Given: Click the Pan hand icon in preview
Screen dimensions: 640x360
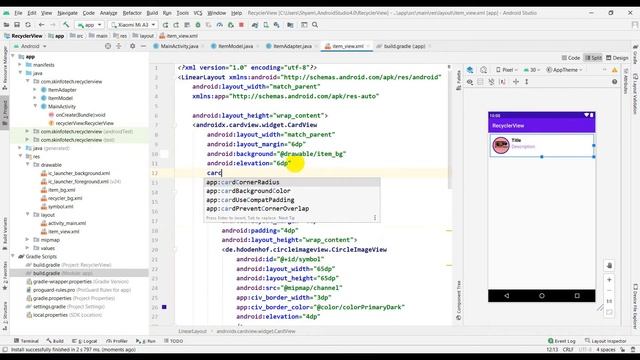Looking at the screenshot, I should tap(609, 265).
